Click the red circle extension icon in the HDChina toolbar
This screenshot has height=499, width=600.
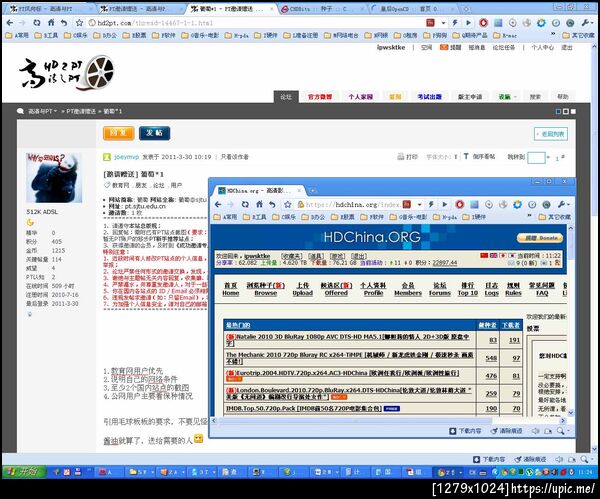460,205
